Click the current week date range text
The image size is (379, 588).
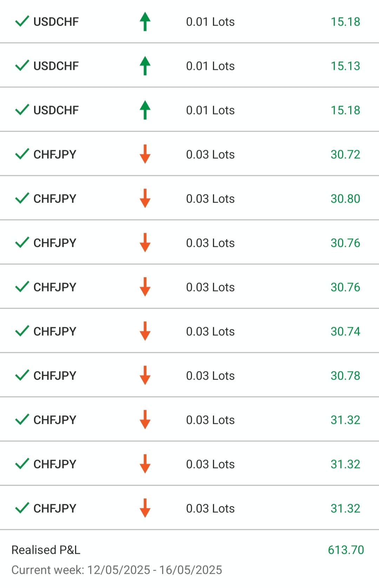coord(117,570)
